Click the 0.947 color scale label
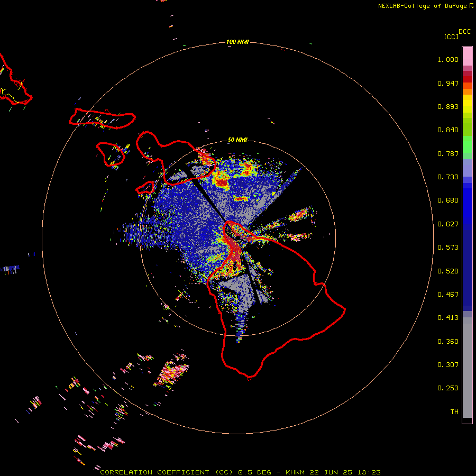Viewport: 476px width, 476px height. click(x=448, y=83)
